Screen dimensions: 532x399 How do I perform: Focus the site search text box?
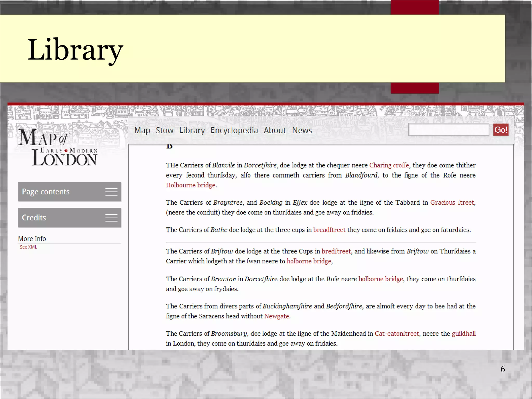coord(448,130)
